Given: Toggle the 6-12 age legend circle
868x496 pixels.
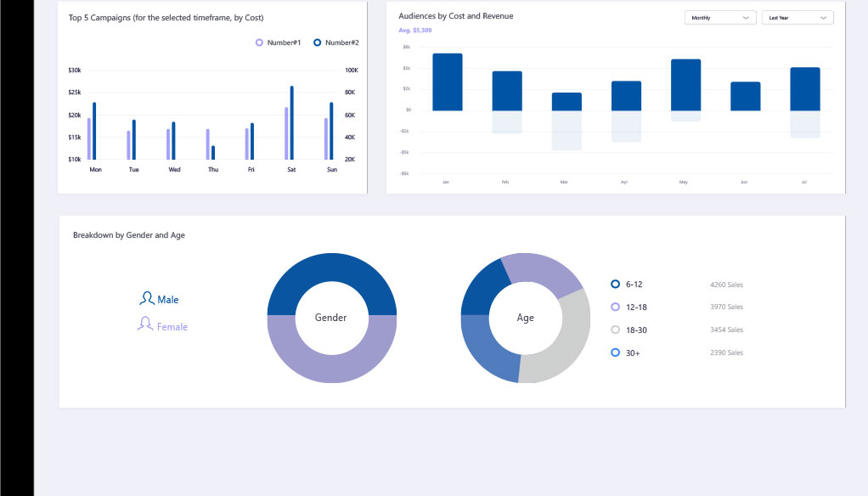Looking at the screenshot, I should pos(615,284).
